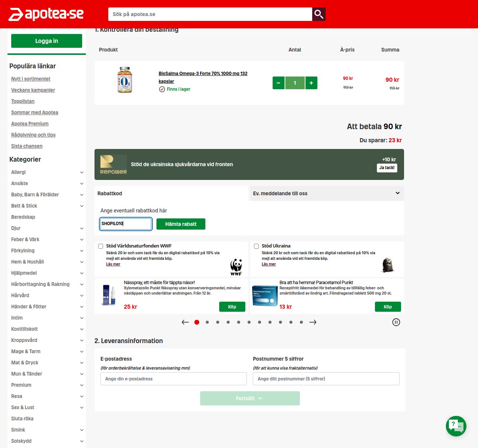The height and width of the screenshot is (448, 478).
Task: Click the postnummer input field
Action: point(326,379)
